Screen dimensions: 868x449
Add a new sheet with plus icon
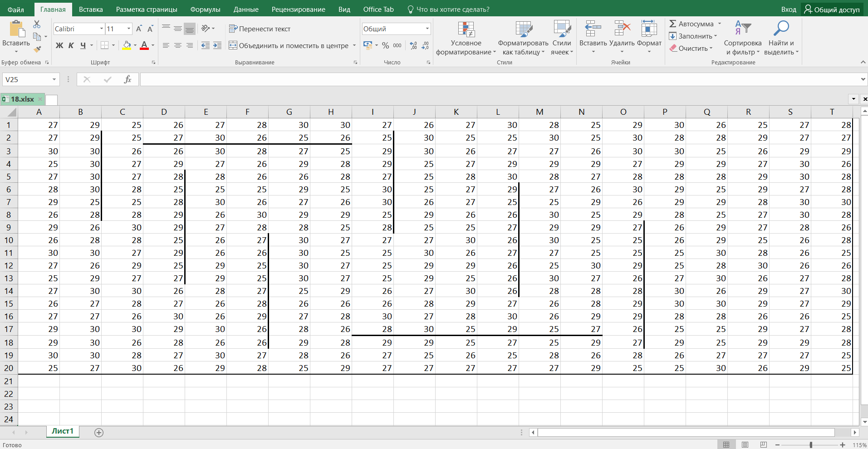(x=99, y=433)
